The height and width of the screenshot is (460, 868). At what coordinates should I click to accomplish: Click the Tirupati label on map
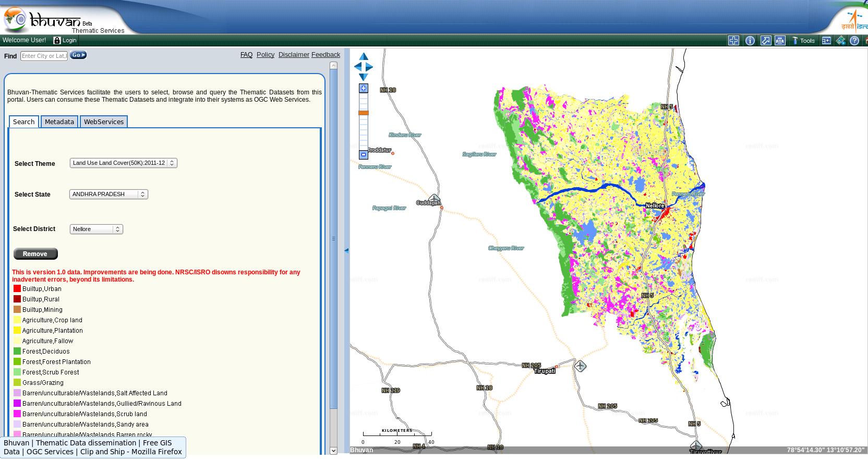tap(545, 371)
